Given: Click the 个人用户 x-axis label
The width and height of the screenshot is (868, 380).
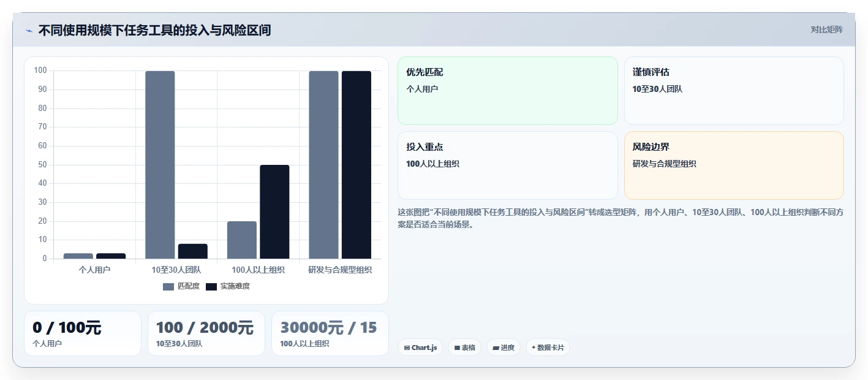Looking at the screenshot, I should click(x=95, y=269).
